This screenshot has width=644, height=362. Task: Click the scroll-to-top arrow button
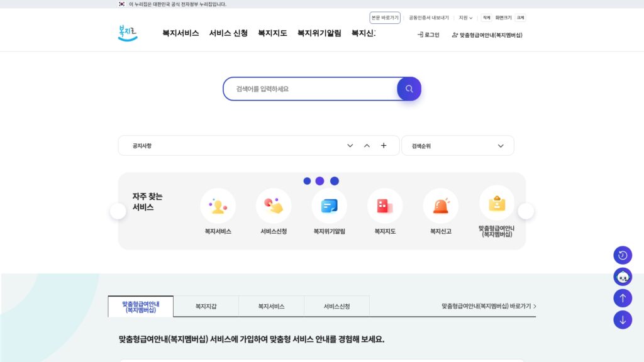tap(623, 299)
